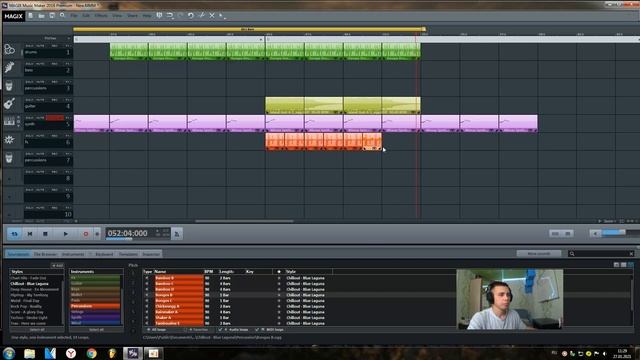This screenshot has height=360, width=640.
Task: Clear the soundpool search field
Action: point(631,254)
